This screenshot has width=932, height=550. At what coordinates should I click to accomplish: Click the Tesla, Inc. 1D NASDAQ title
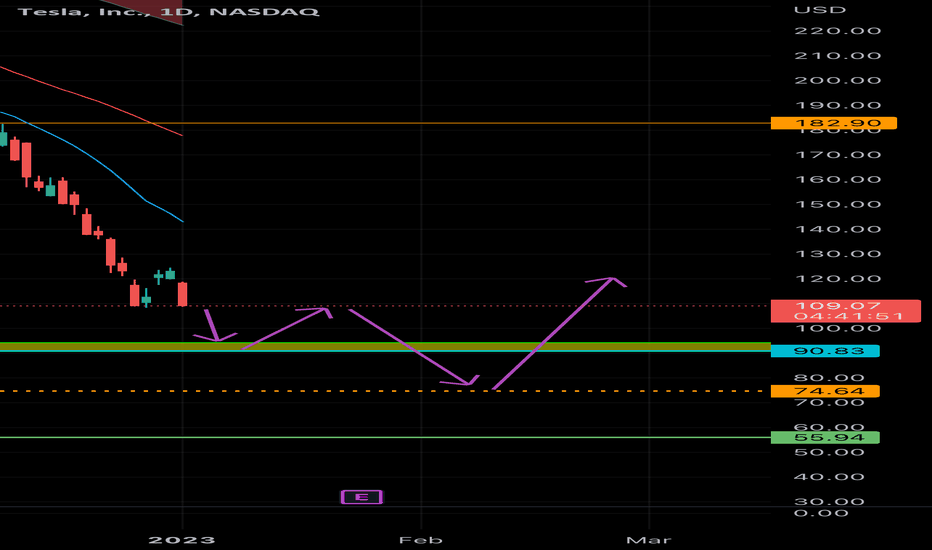[168, 11]
